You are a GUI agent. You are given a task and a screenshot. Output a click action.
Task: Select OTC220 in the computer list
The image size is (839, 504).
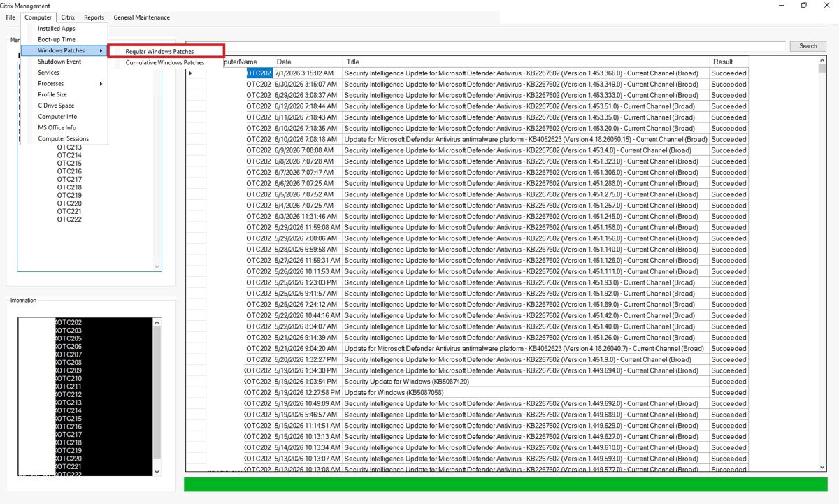coord(69,203)
